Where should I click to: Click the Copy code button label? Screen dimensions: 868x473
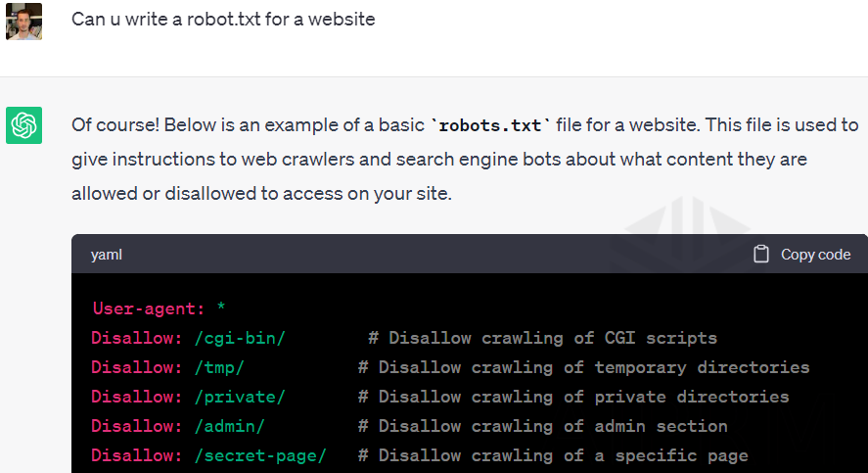click(x=815, y=255)
